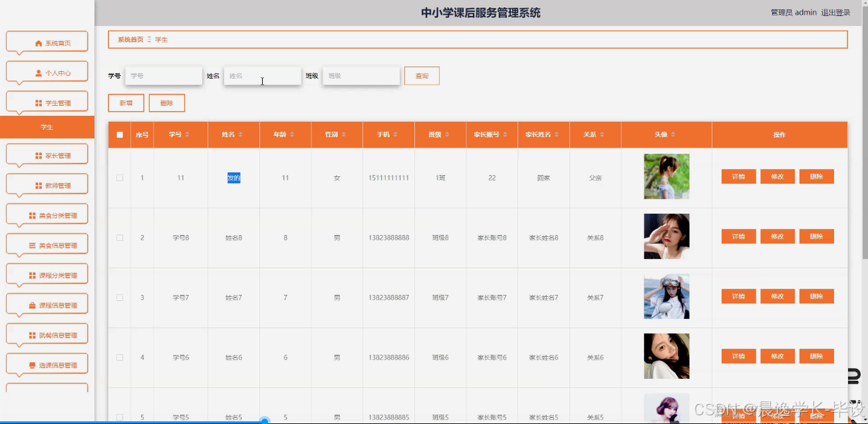Select the 学生 submenu item
The image size is (868, 424).
pyautogui.click(x=47, y=127)
